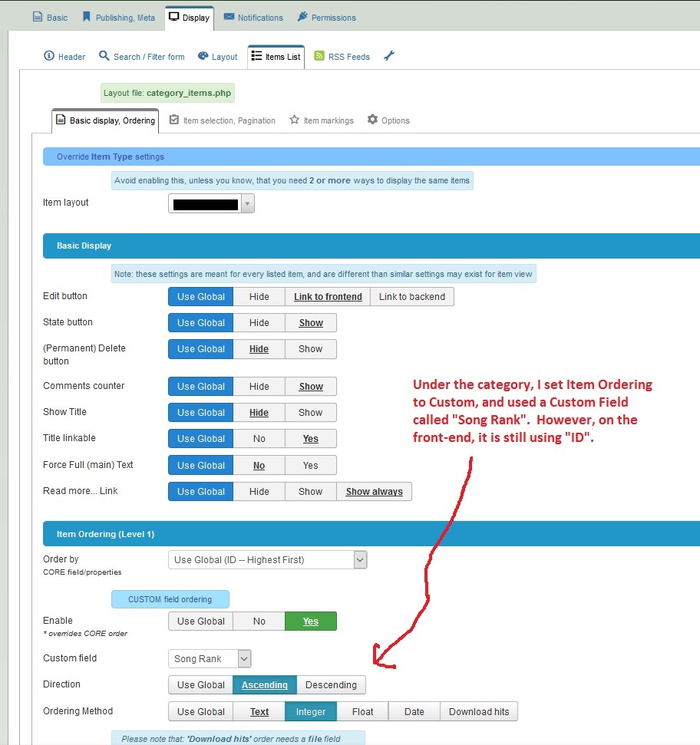Viewport: 700px width, 745px height.
Task: Choose Float as the Ordering Method
Action: pyautogui.click(x=362, y=712)
